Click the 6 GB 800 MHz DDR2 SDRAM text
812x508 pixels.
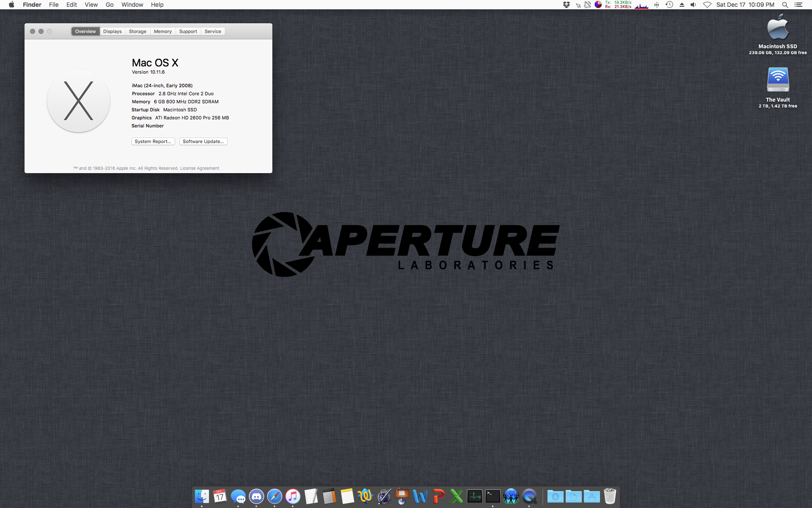coord(186,102)
